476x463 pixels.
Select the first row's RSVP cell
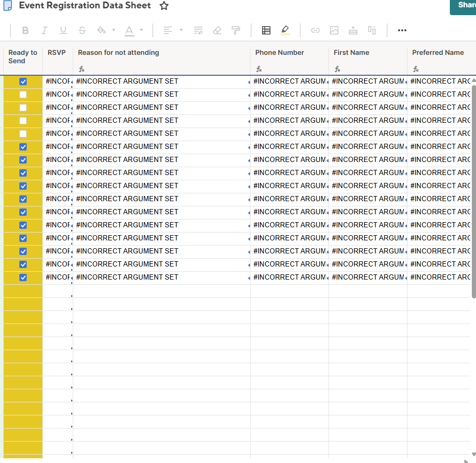click(x=58, y=82)
